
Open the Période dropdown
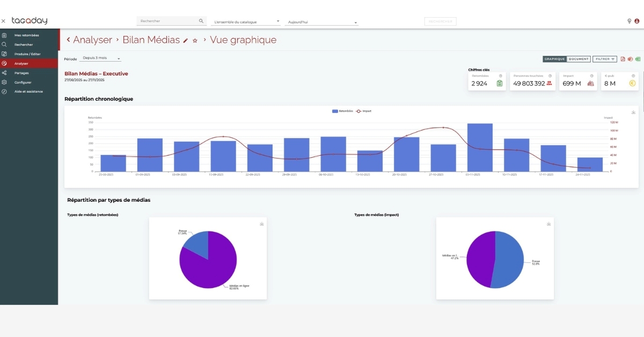tap(101, 58)
